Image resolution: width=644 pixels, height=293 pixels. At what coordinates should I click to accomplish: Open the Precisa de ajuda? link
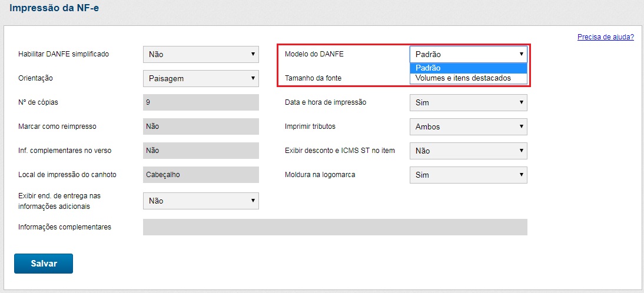[605, 37]
